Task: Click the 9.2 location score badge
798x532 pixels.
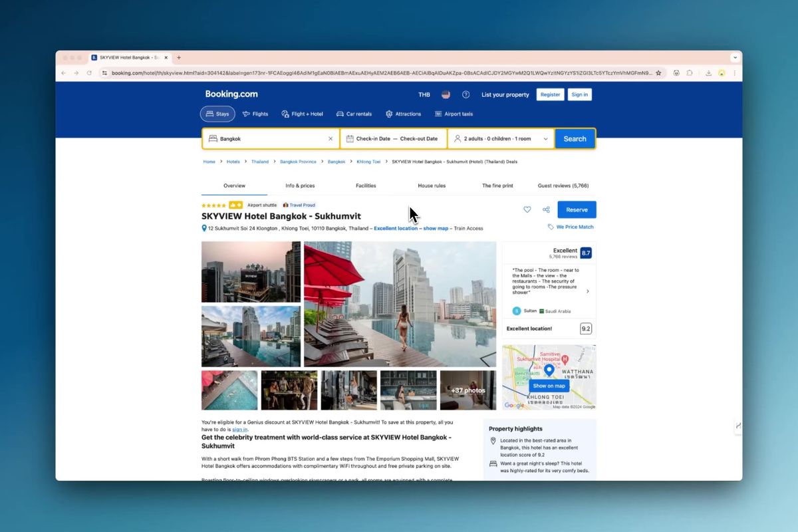Action: point(586,329)
